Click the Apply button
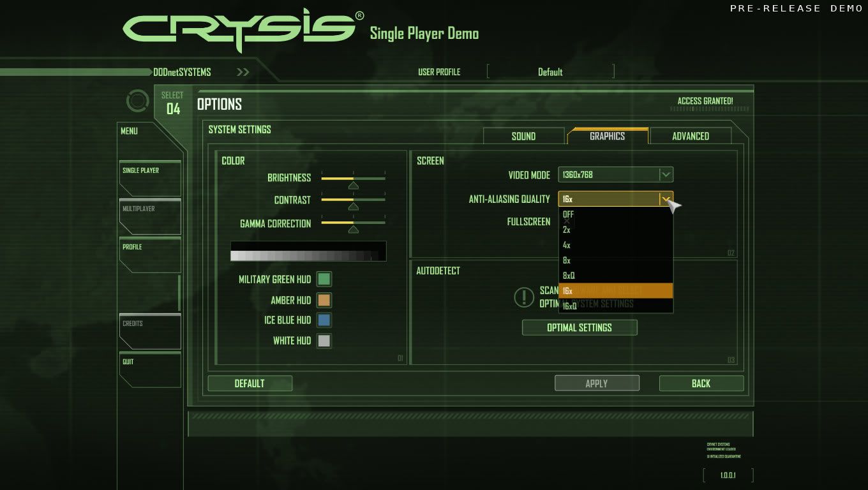The height and width of the screenshot is (490, 868). (x=597, y=383)
